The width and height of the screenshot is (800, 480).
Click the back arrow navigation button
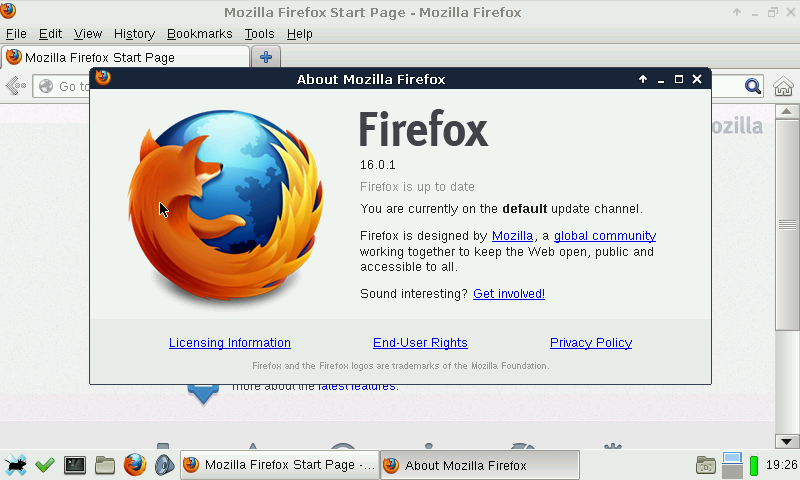pos(15,87)
